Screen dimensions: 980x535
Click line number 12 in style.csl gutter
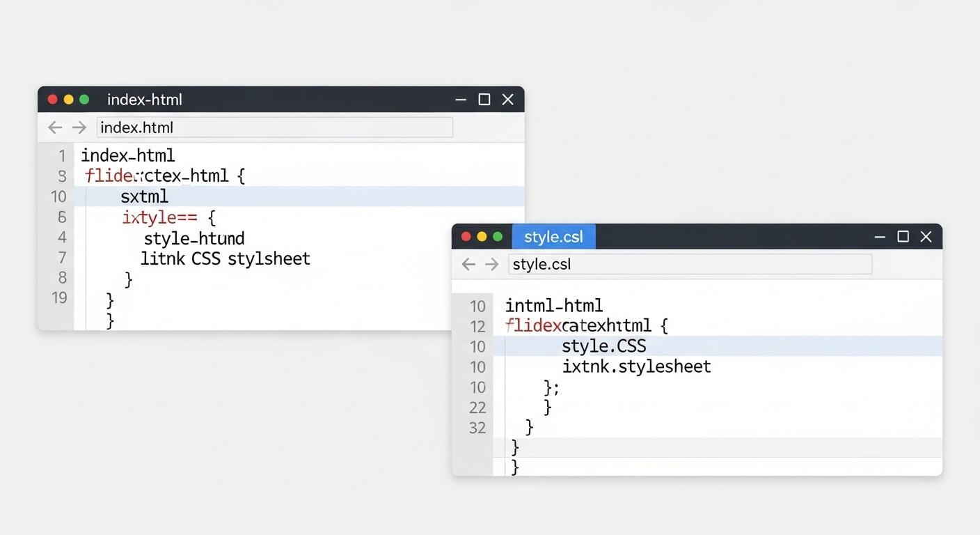[477, 326]
